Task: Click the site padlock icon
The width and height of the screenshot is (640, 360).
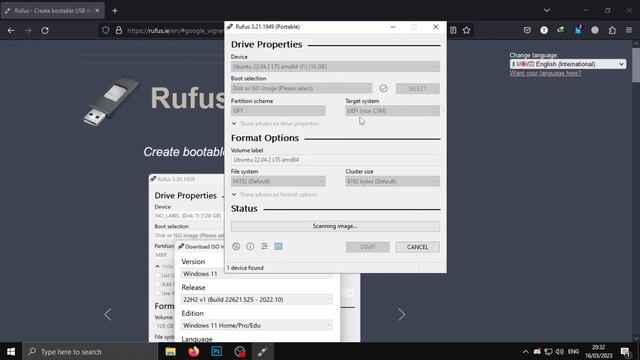Action: click(x=119, y=30)
